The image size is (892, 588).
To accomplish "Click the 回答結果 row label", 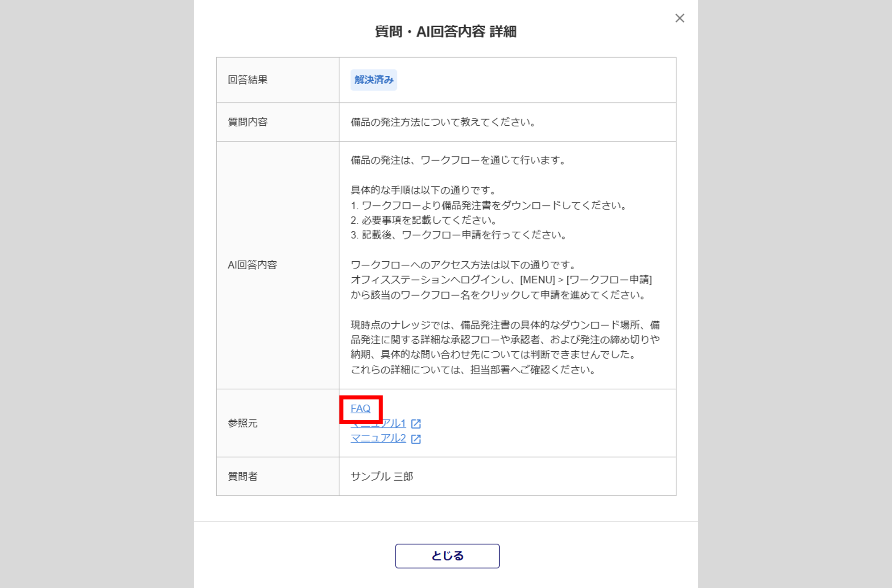I will [248, 80].
